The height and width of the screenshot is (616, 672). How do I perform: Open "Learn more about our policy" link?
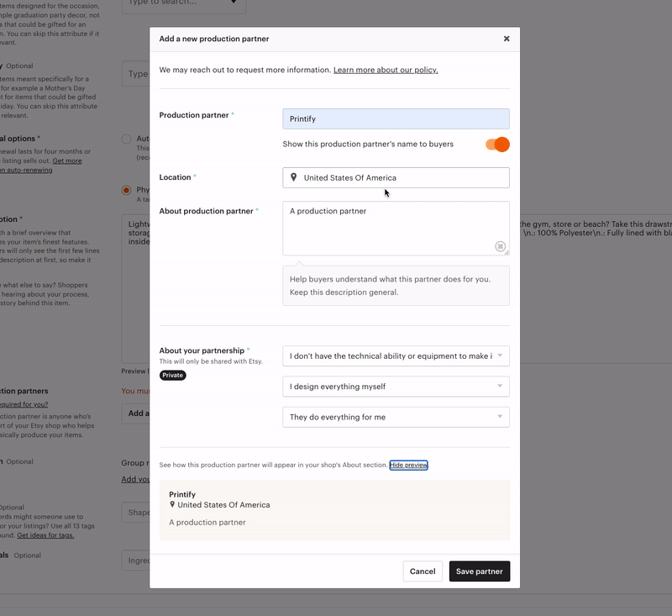pyautogui.click(x=386, y=70)
